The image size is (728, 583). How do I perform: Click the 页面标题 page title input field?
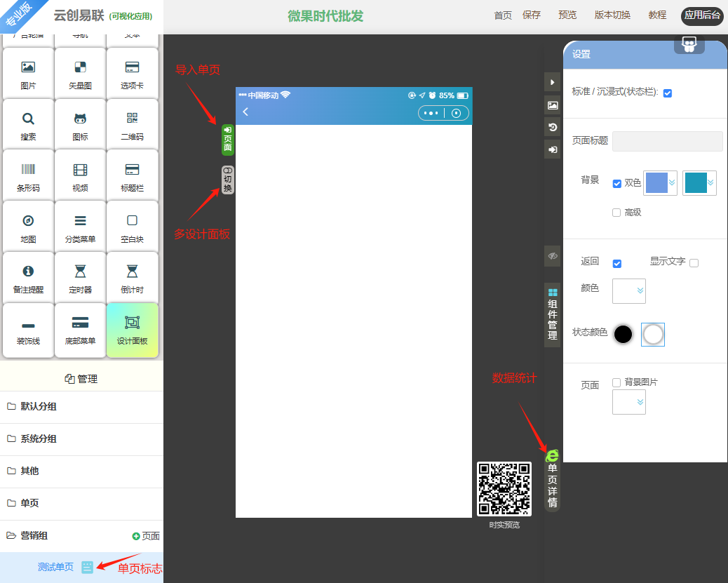(x=667, y=141)
